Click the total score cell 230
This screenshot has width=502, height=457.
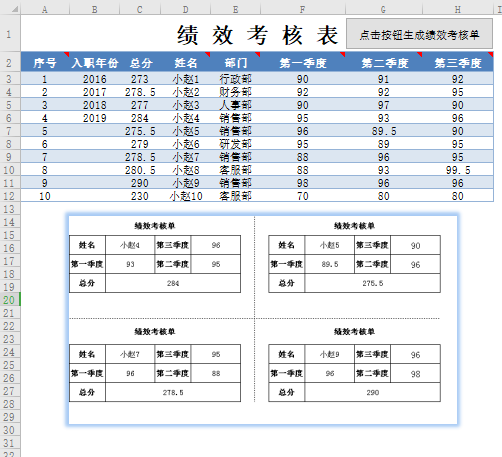(x=140, y=196)
